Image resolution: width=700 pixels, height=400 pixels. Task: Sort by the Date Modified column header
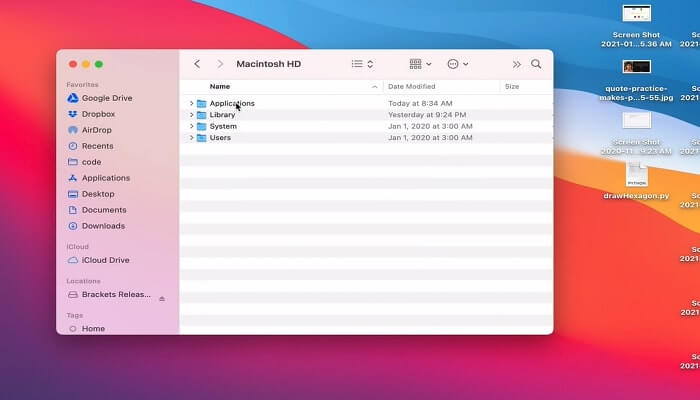[411, 87]
